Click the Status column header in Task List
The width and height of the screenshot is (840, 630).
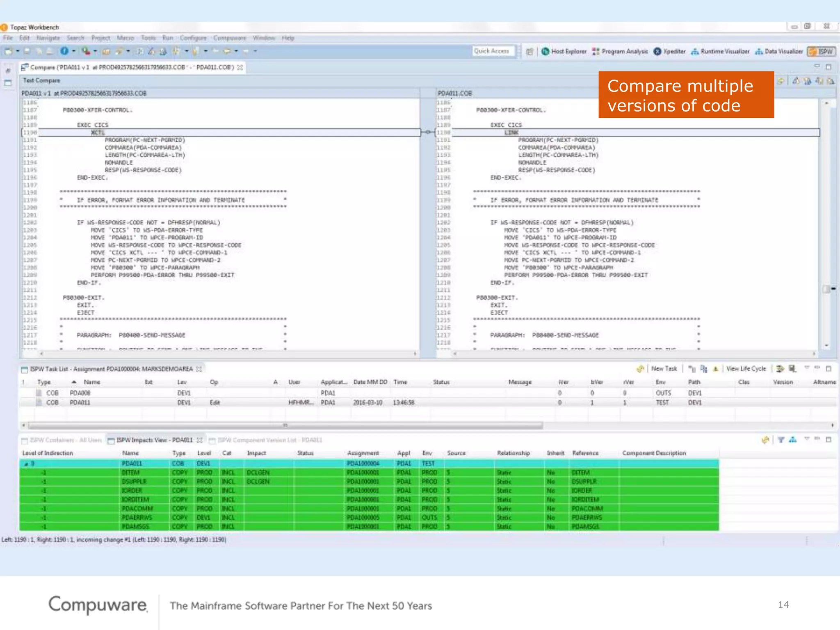coord(441,382)
